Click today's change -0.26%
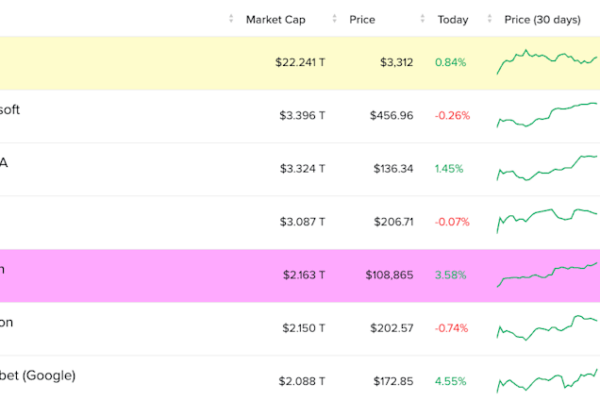Viewport: 600px width, 400px height. click(x=452, y=115)
